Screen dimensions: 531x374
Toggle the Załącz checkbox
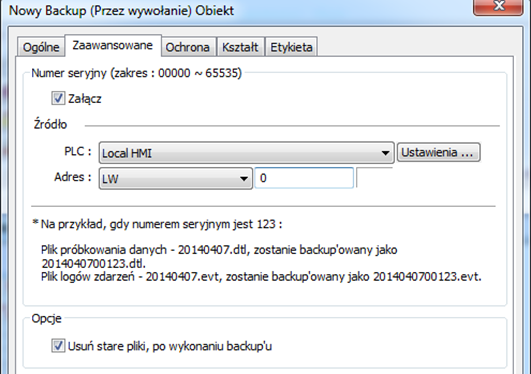(58, 98)
